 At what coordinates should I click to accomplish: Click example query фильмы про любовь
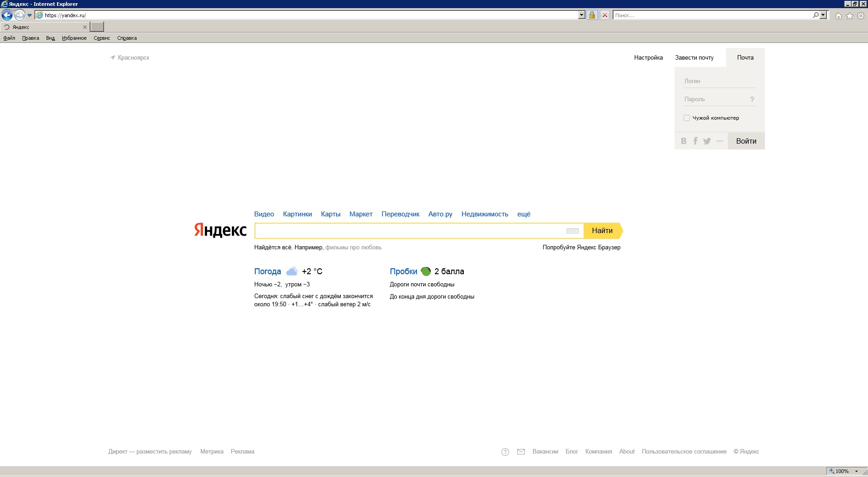354,248
